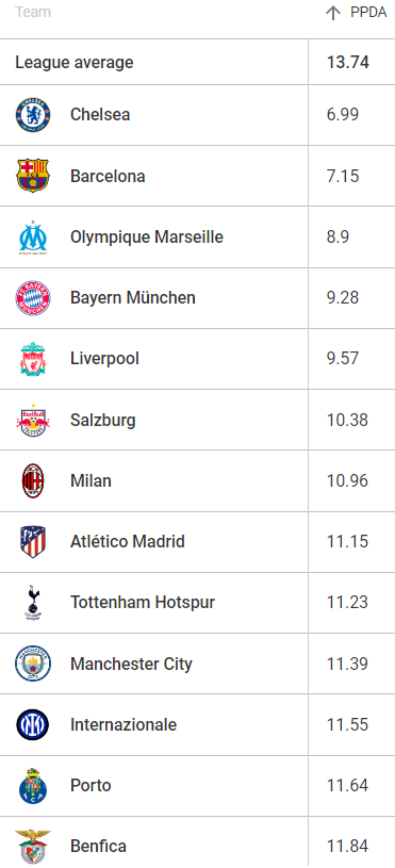Click the Internazionale logo
This screenshot has height=868, width=395.
tap(33, 725)
